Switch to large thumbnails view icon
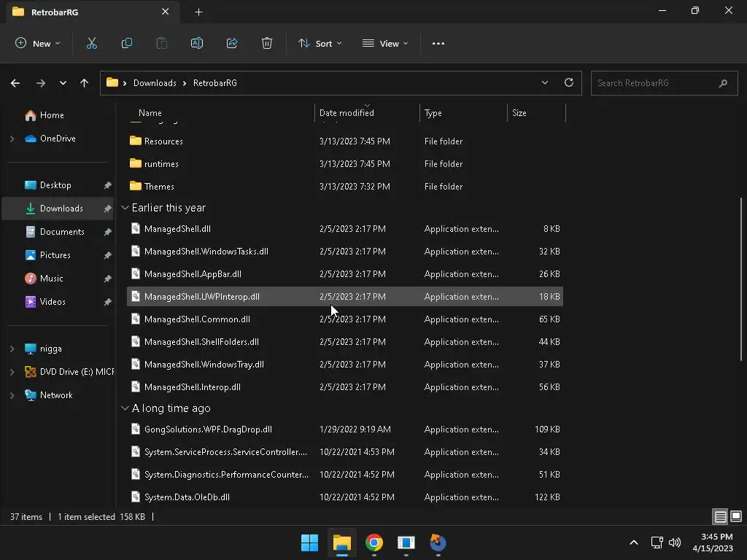Image resolution: width=747 pixels, height=560 pixels. coord(736,516)
